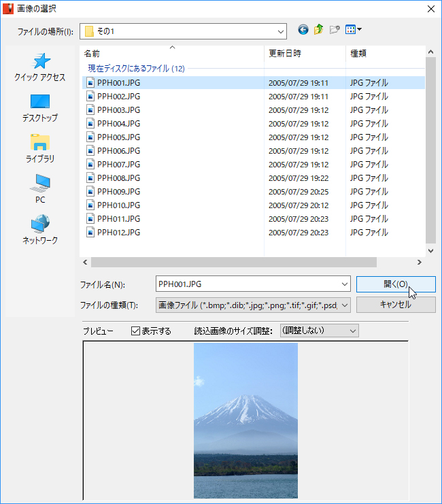Create a new folder
The width and height of the screenshot is (442, 504).
tap(334, 30)
